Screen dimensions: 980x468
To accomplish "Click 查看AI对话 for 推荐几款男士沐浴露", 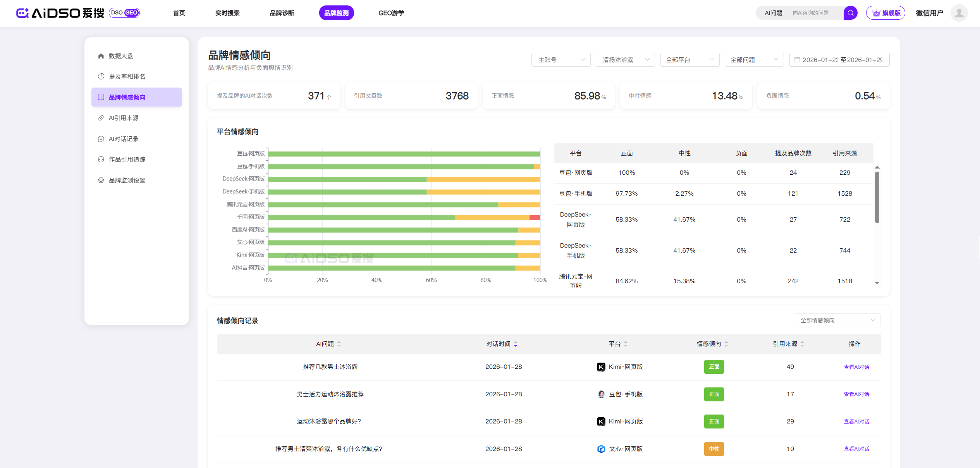I will coord(856,367).
